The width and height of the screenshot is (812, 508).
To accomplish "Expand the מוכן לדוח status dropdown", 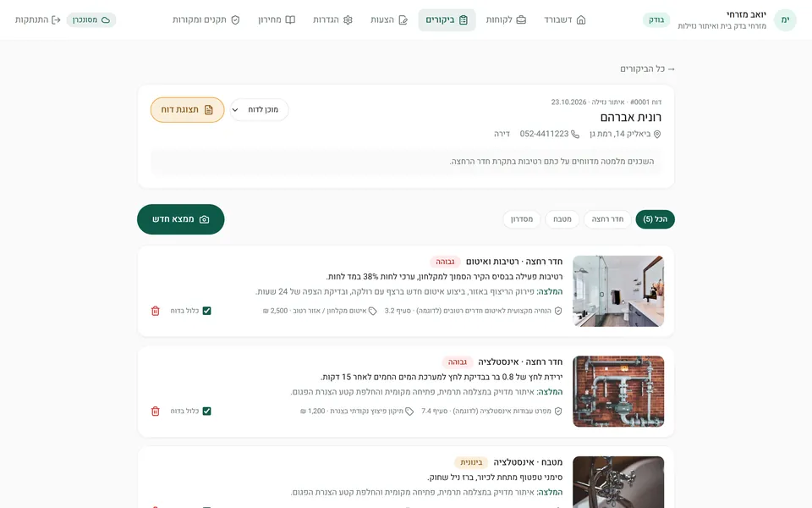I will point(259,109).
